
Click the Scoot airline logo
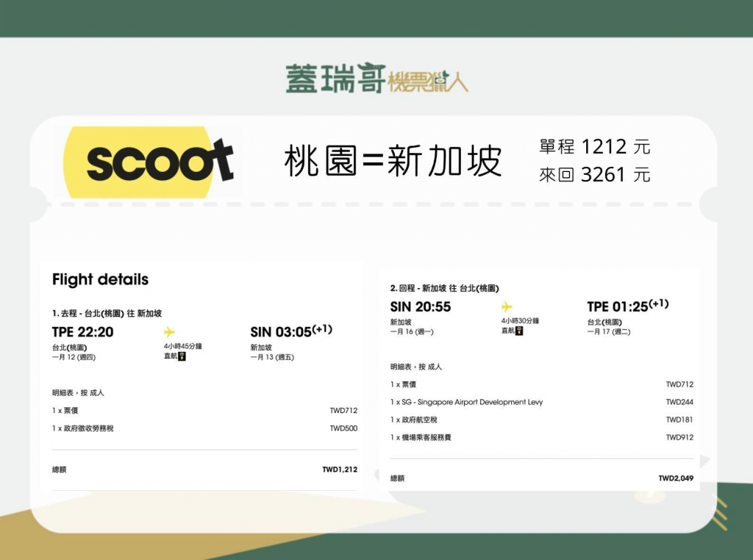pyautogui.click(x=149, y=162)
